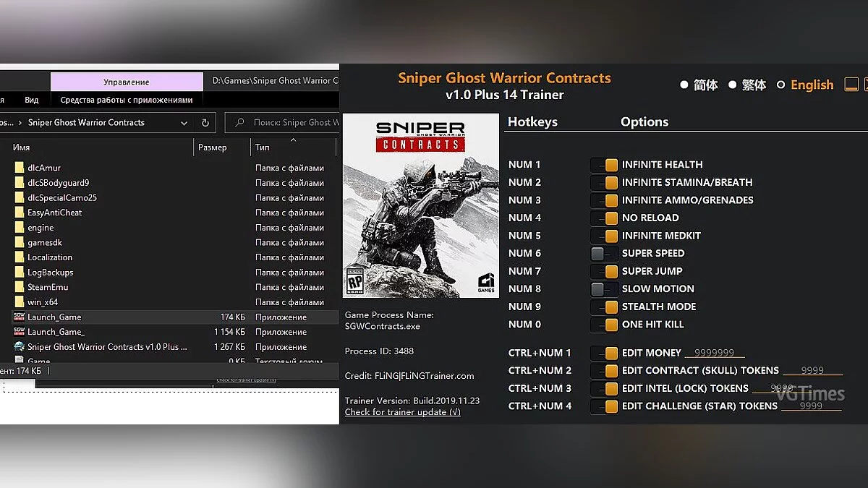The image size is (868, 488).
Task: Click the EDIT MONEY value field showing 9999999
Action: (x=714, y=352)
